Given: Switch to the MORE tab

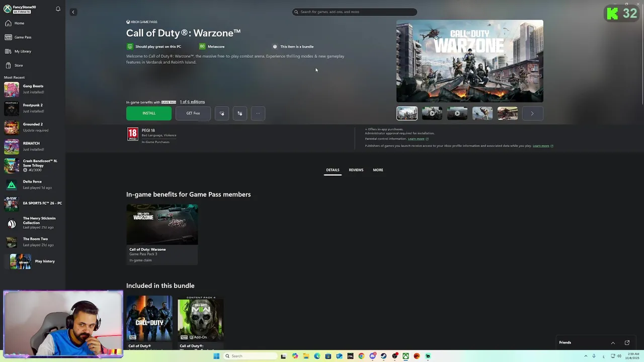Looking at the screenshot, I should click(x=378, y=170).
